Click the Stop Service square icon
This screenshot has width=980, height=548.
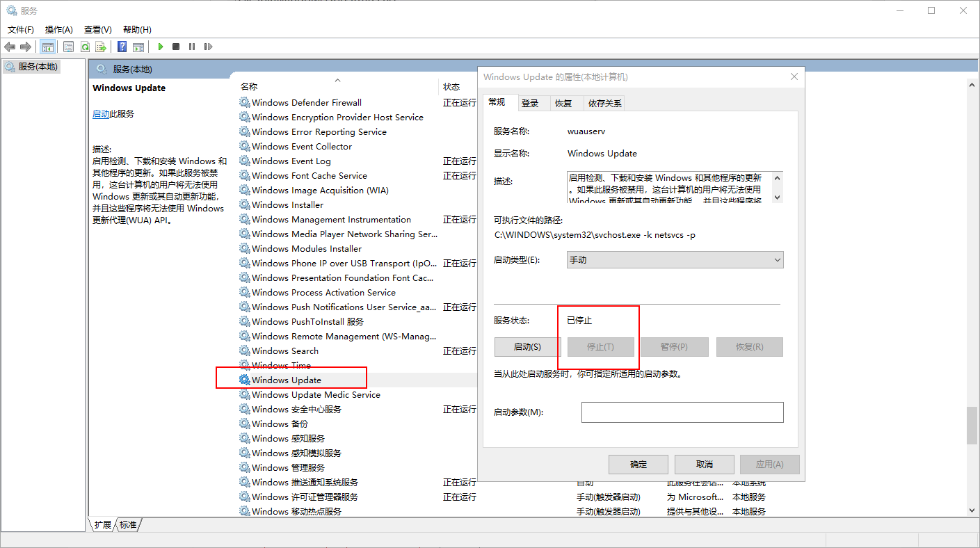point(176,47)
